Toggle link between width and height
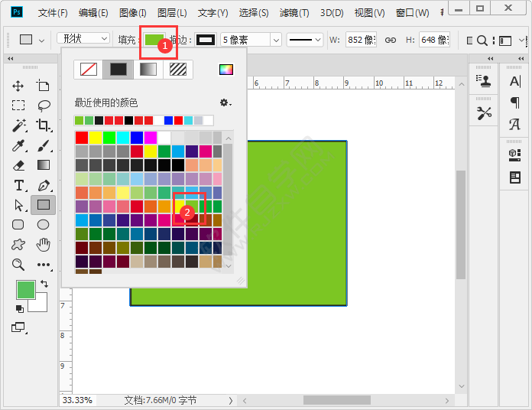532x410 pixels. [x=390, y=40]
